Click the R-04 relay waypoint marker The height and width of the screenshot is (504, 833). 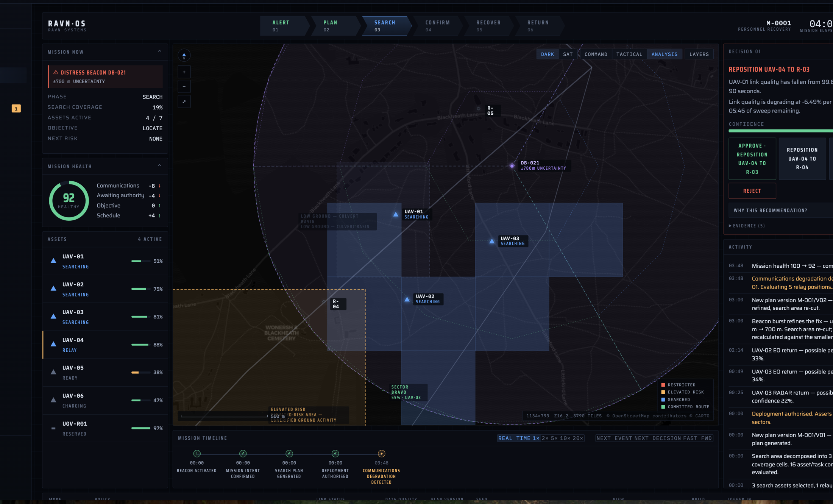pyautogui.click(x=324, y=302)
